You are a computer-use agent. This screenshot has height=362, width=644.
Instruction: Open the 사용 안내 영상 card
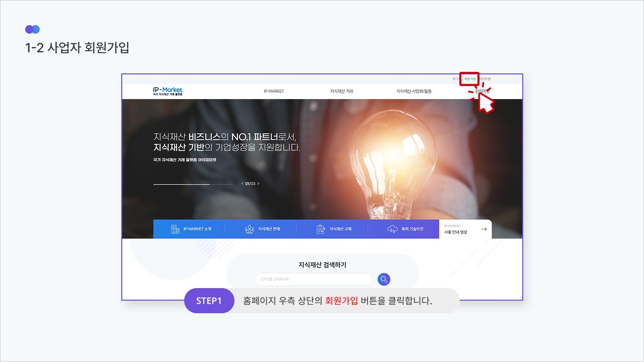tap(465, 229)
